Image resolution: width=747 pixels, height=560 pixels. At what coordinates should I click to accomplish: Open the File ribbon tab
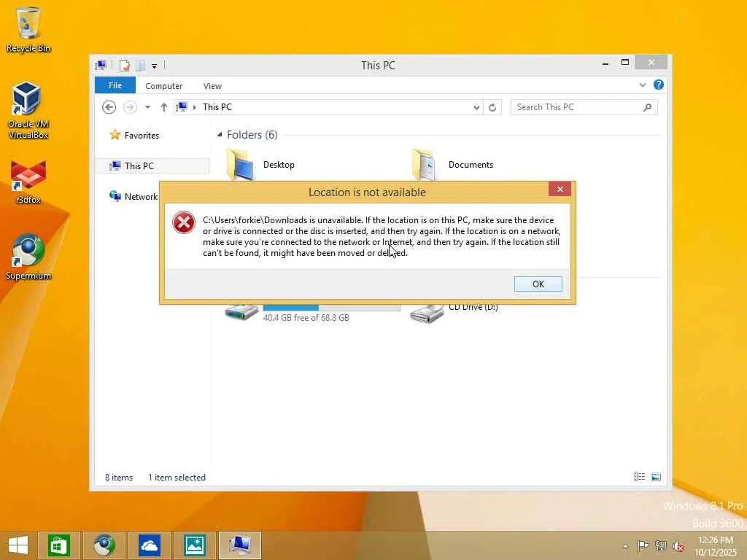[115, 85]
